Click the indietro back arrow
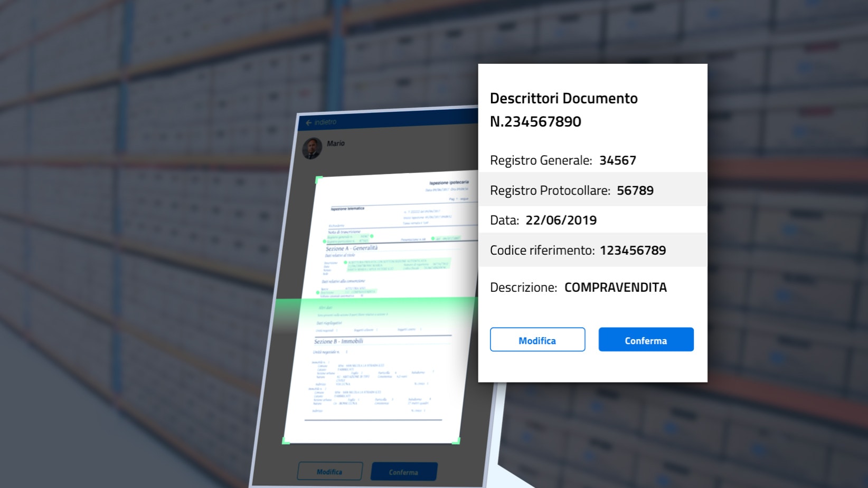This screenshot has width=868, height=488. (x=308, y=122)
